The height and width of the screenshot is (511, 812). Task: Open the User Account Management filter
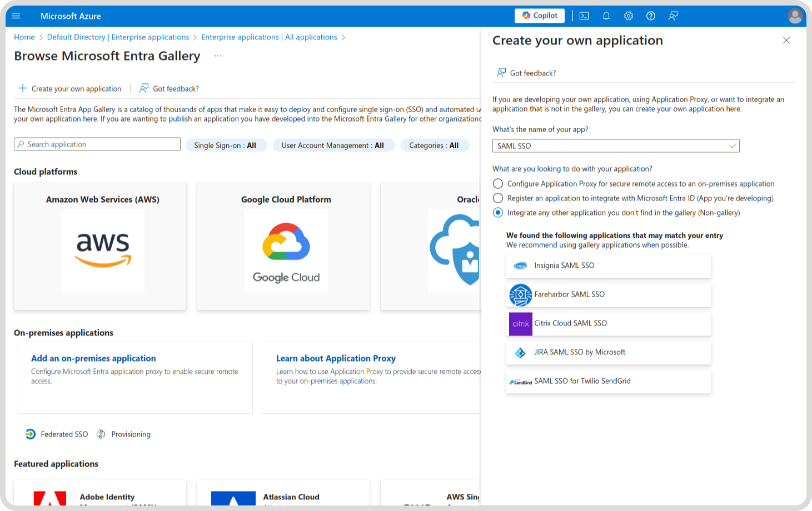point(333,146)
